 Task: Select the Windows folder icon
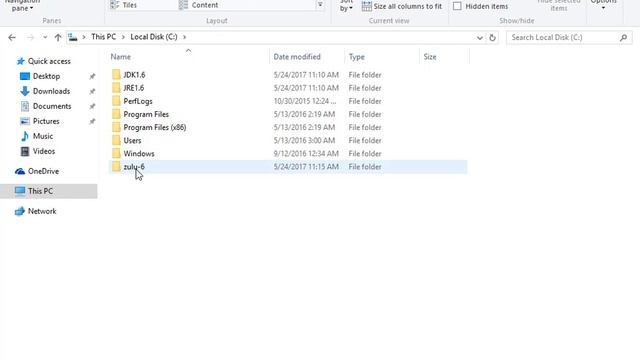[x=116, y=153]
